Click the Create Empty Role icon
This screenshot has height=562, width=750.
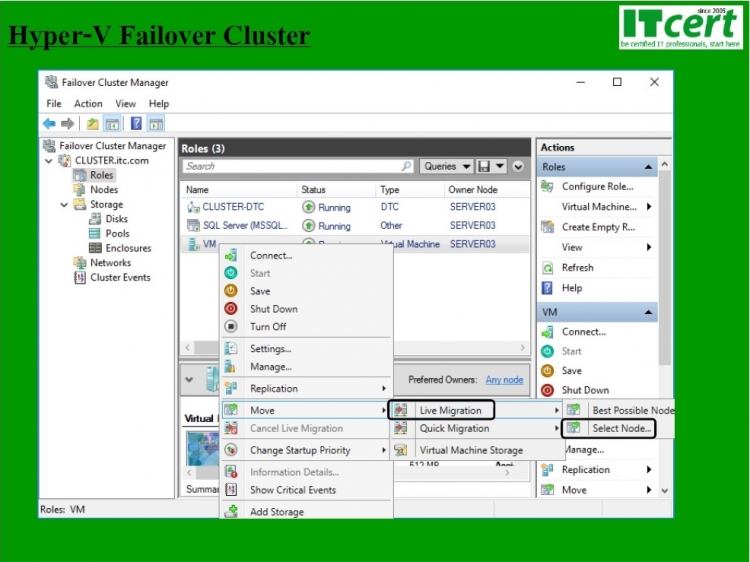click(x=547, y=227)
